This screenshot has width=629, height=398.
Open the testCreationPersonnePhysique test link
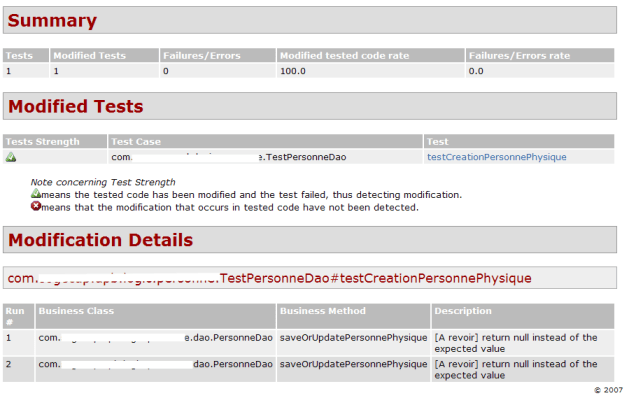pyautogui.click(x=497, y=157)
